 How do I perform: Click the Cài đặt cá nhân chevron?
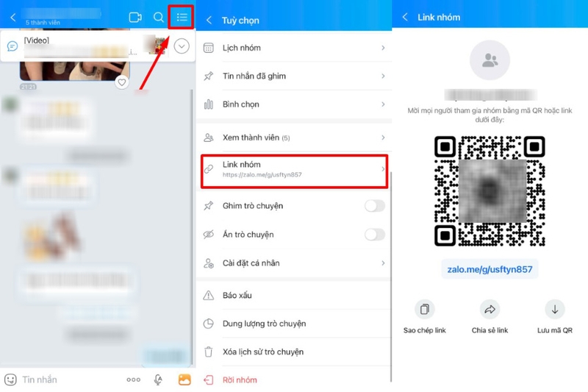pyautogui.click(x=383, y=263)
